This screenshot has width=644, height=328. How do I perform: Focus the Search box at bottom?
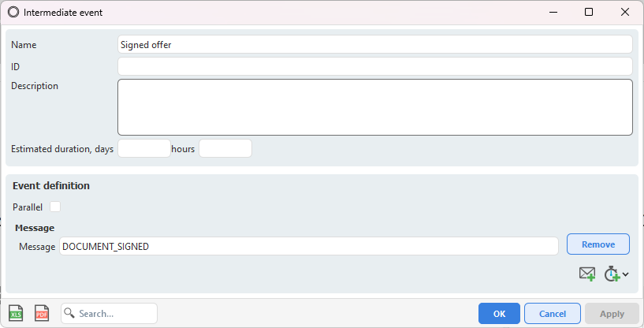(x=110, y=314)
